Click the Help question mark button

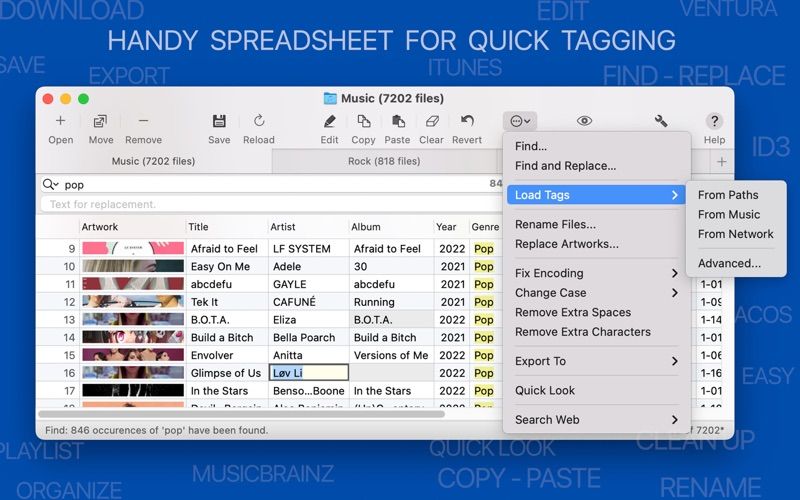[714, 121]
